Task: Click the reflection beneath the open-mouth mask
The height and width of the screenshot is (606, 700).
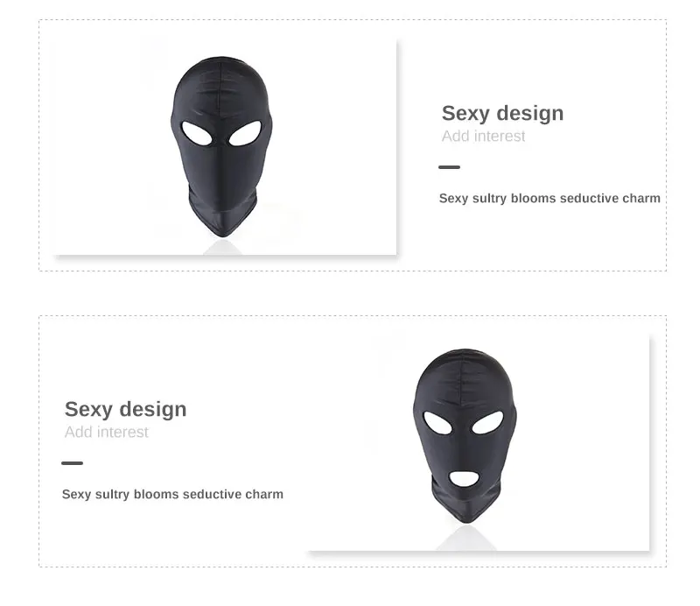Action: (x=465, y=538)
